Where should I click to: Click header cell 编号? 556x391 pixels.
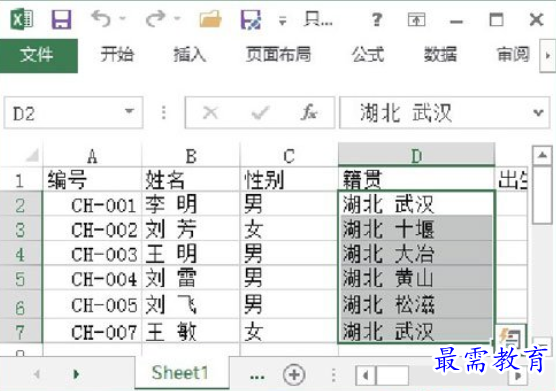coord(92,179)
